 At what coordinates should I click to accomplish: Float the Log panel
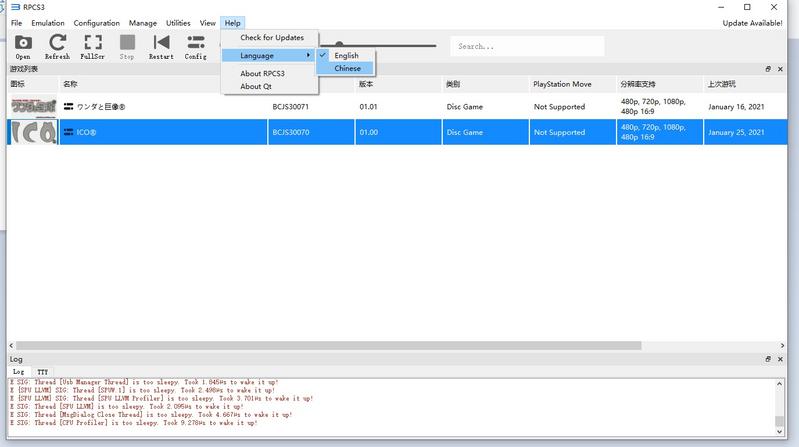768,359
